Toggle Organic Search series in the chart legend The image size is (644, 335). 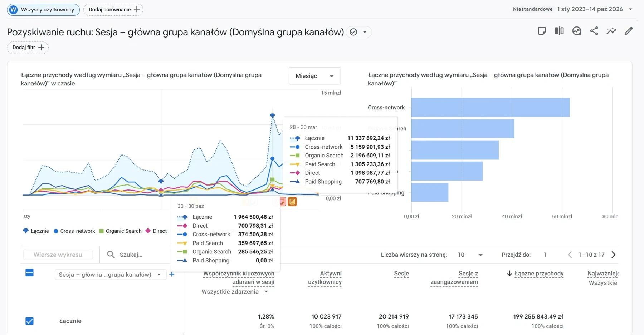click(120, 231)
